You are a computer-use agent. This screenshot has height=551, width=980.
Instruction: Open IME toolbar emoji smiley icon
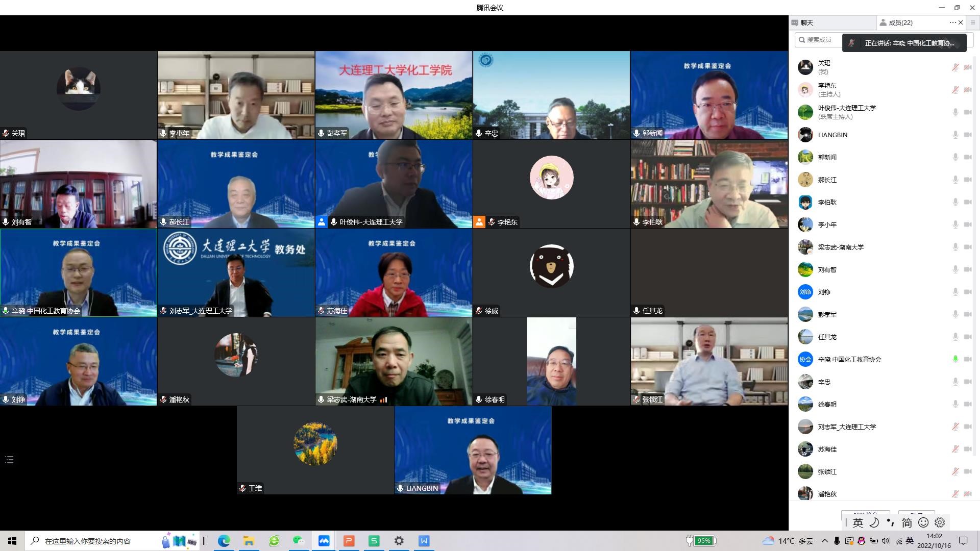click(x=923, y=522)
